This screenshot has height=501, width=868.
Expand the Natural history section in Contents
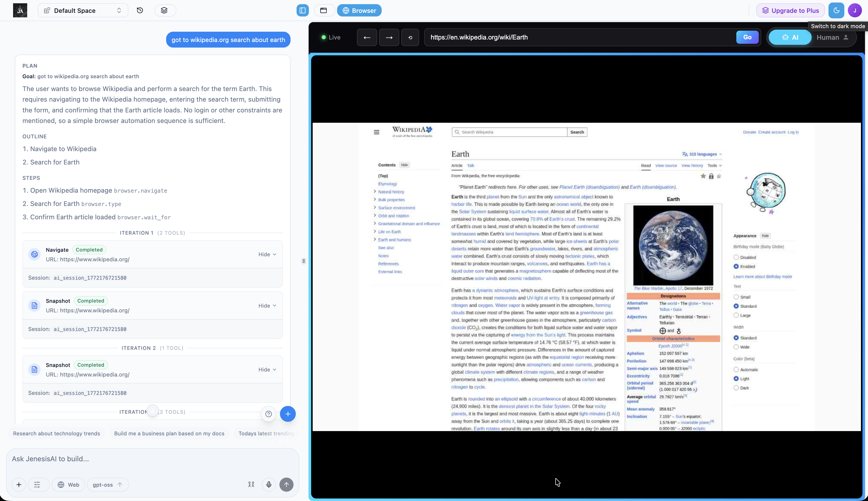374,192
